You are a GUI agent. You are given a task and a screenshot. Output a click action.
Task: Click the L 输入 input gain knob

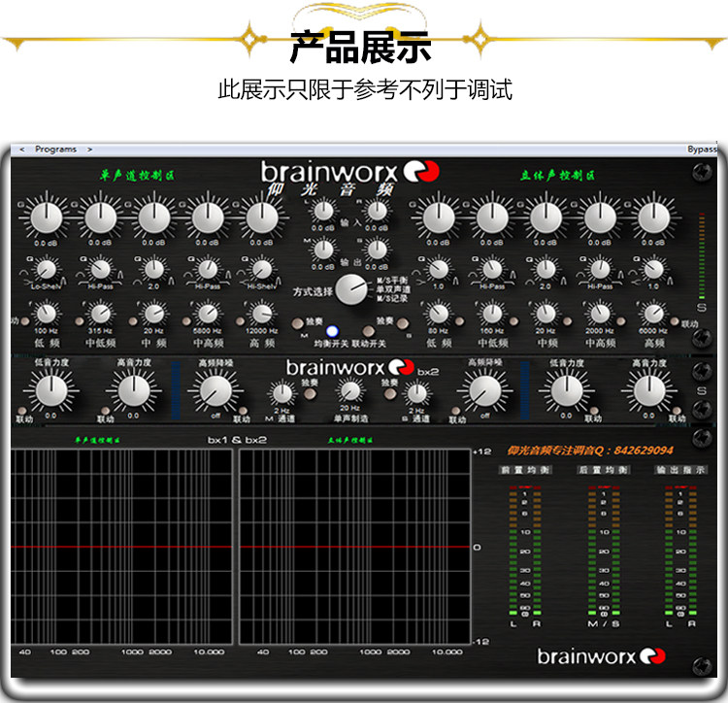tap(323, 212)
